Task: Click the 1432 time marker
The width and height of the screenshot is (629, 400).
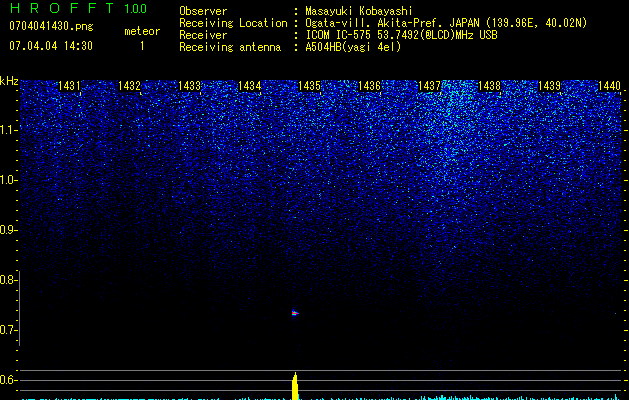Action: point(129,86)
